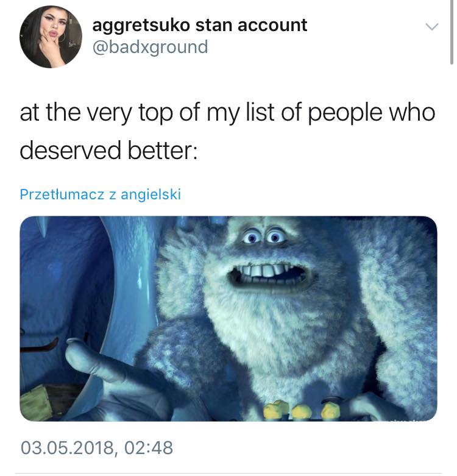
Task: Tap the @badxground handle
Action: (x=151, y=48)
